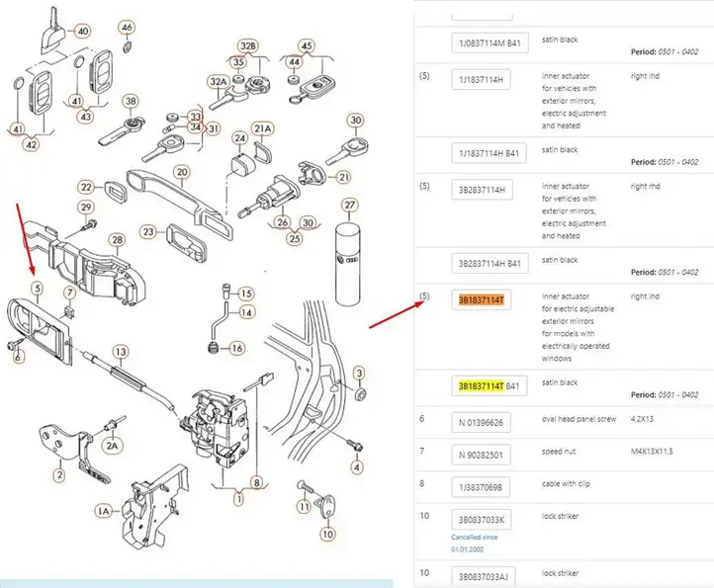This screenshot has height=588, width=714.
Task: Select callout 42 in diagram
Action: tap(31, 144)
